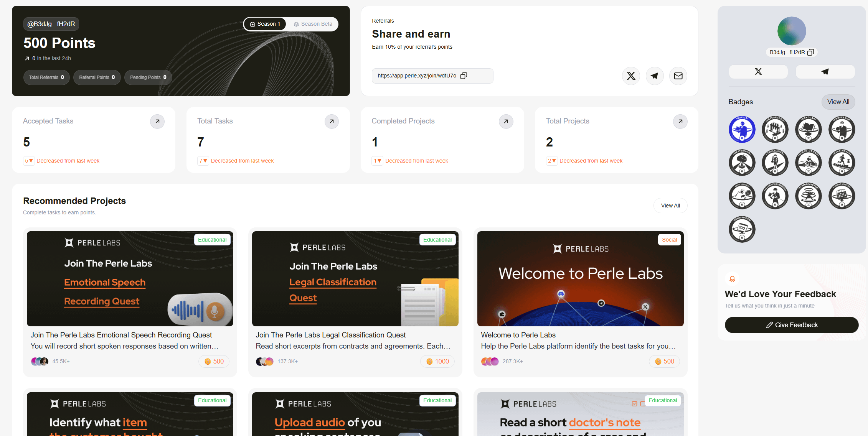Click the Bug Hunter badge

click(742, 196)
